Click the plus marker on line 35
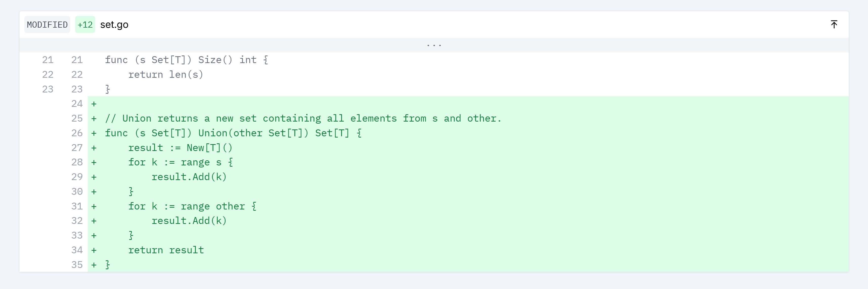 coord(94,265)
